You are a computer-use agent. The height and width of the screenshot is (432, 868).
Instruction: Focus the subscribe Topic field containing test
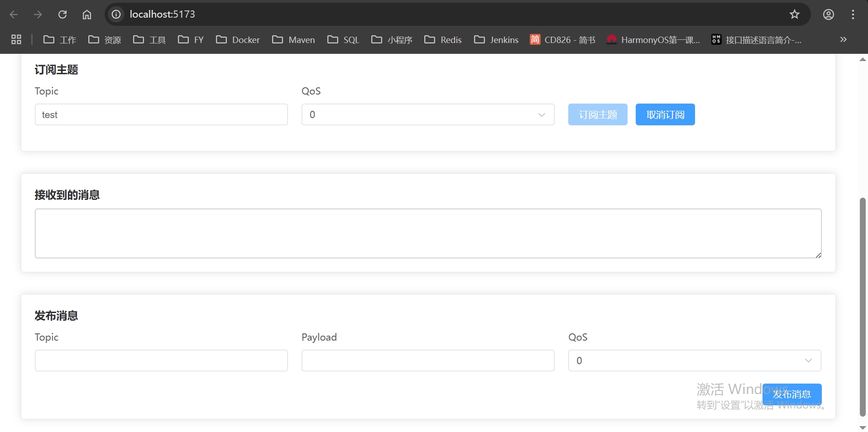[x=161, y=114]
